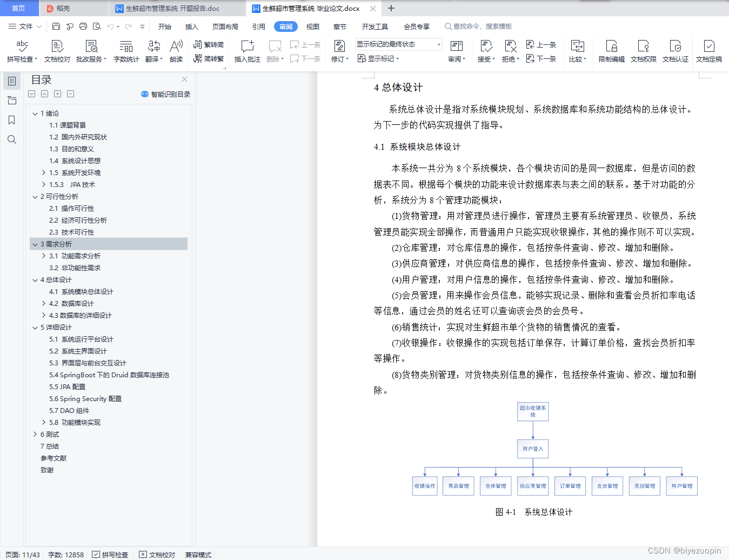Show the table of contents sidebar panel
Image resolution: width=729 pixels, height=560 pixels.
click(x=12, y=81)
